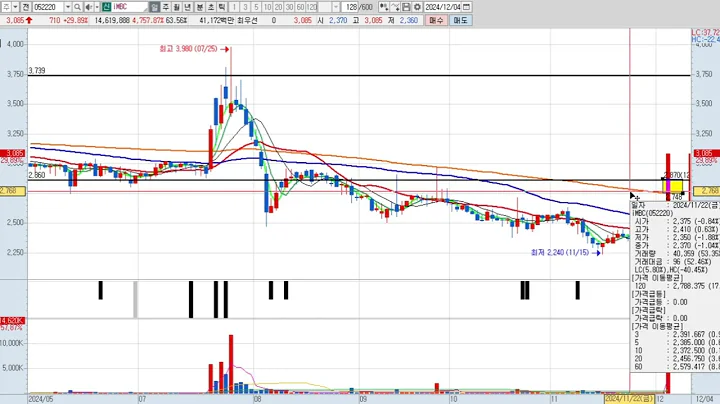Edit the 2024/12/04 date field
The width and height of the screenshot is (720, 404).
[x=443, y=7]
